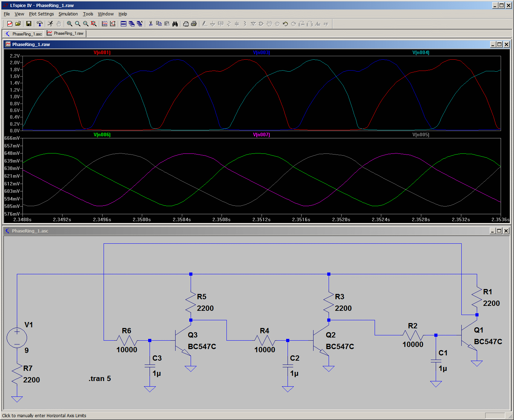Image resolution: width=514 pixels, height=420 pixels.
Task: Click the red V(n001) trace label
Action: pyautogui.click(x=102, y=53)
